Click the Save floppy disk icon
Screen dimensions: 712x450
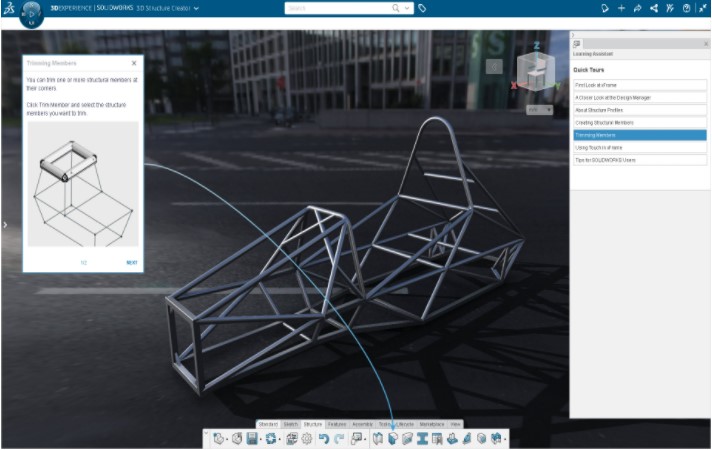coord(252,439)
